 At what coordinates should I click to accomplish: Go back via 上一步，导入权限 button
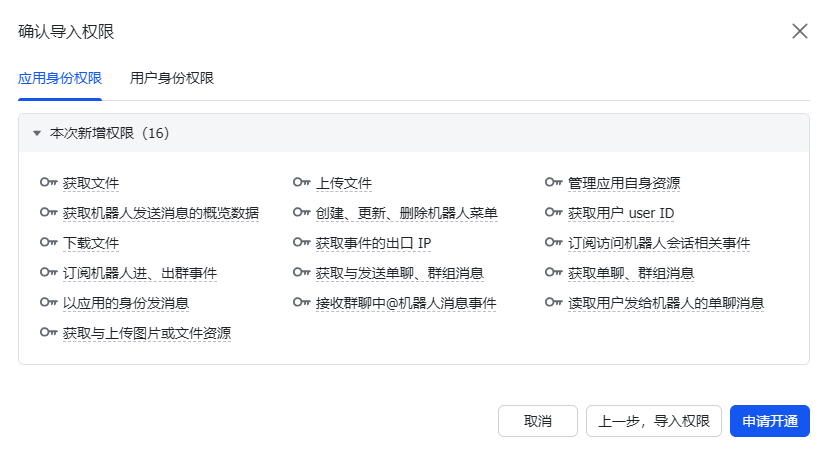tap(654, 421)
